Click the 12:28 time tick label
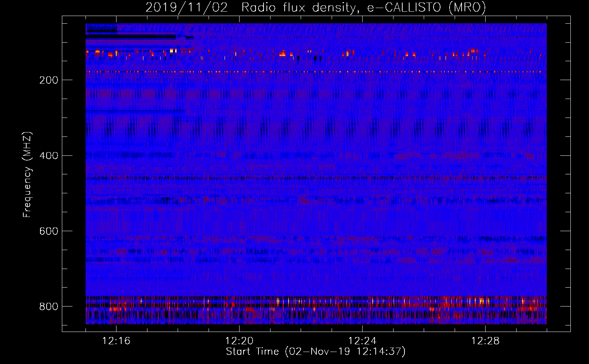This screenshot has width=589, height=364. (486, 341)
